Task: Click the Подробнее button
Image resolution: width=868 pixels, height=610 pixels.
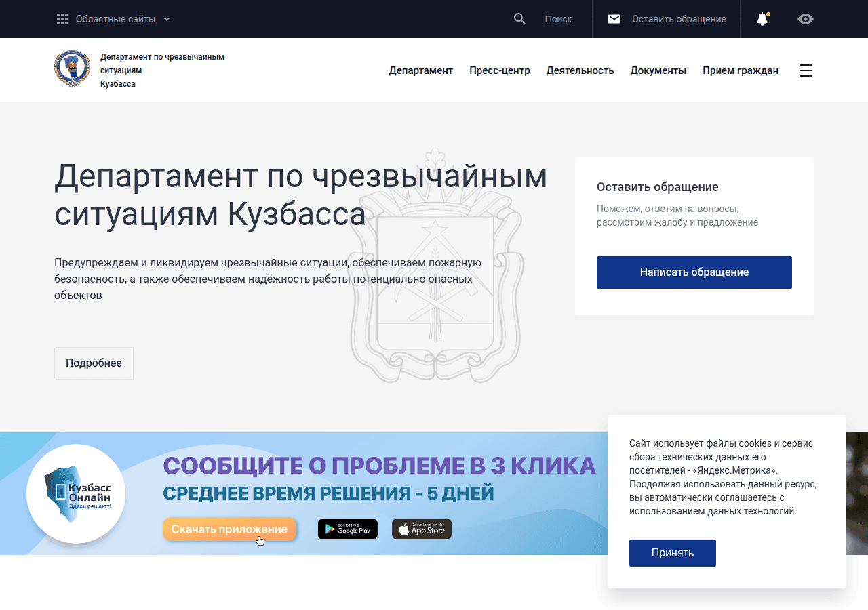Action: (x=94, y=363)
